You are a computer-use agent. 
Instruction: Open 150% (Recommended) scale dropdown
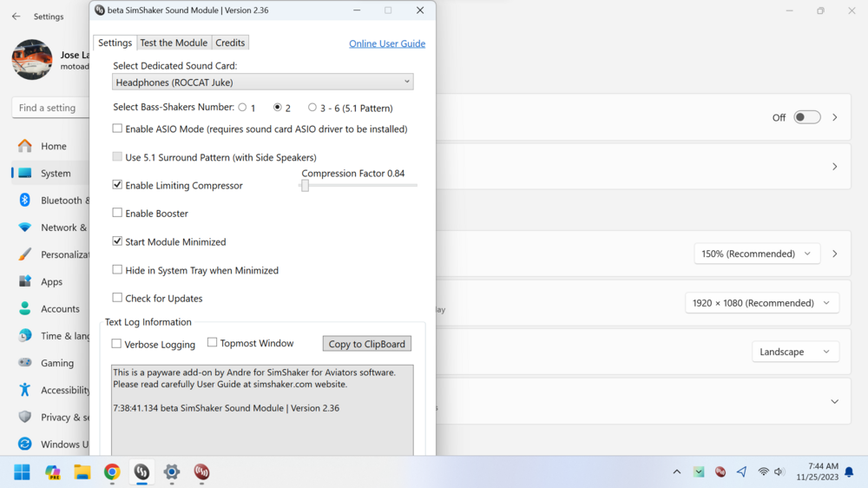[x=756, y=254]
